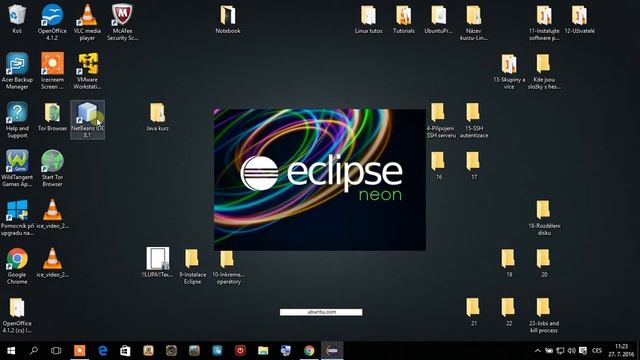Image resolution: width=640 pixels, height=360 pixels.
Task: Open the 10-Inkrement operátory folder
Action: (228, 266)
